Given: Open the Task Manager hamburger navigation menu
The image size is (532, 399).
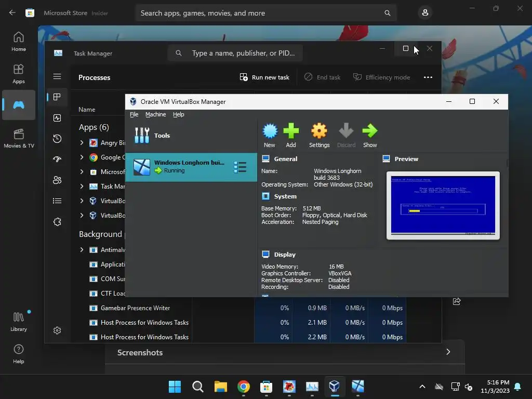Looking at the screenshot, I should point(57,76).
